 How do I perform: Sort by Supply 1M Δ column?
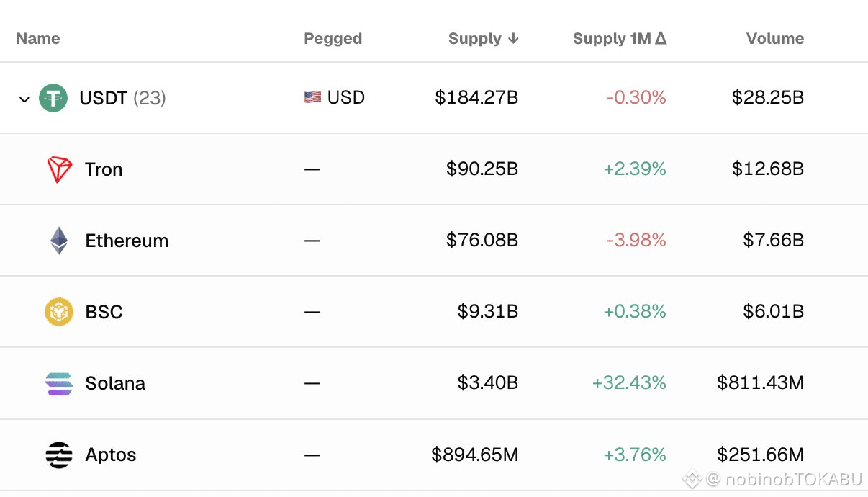tap(620, 39)
